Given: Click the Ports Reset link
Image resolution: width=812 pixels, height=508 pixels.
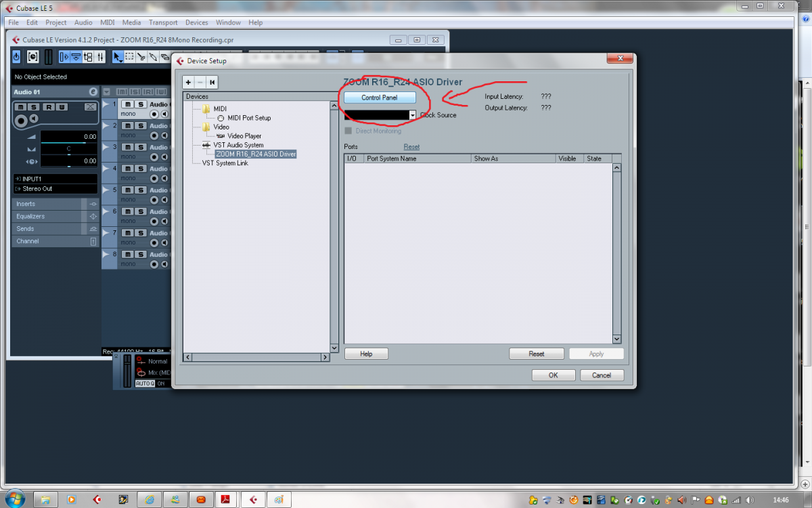Looking at the screenshot, I should click(x=411, y=147).
